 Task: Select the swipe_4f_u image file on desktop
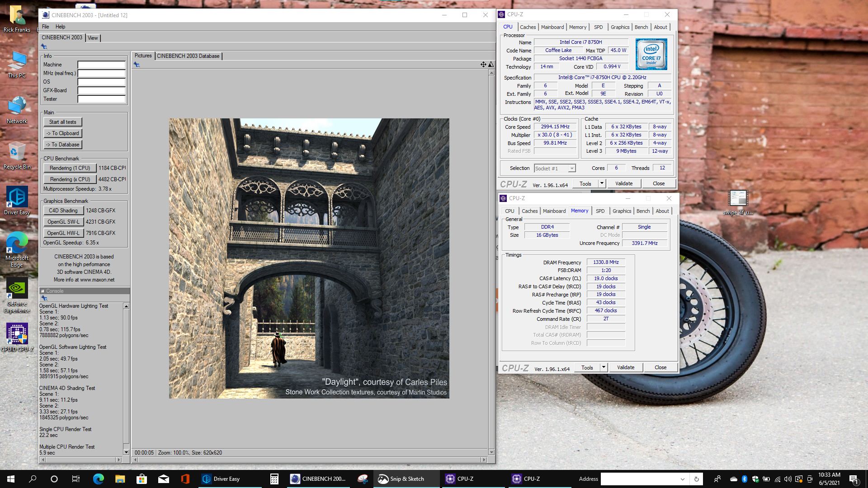[738, 203]
